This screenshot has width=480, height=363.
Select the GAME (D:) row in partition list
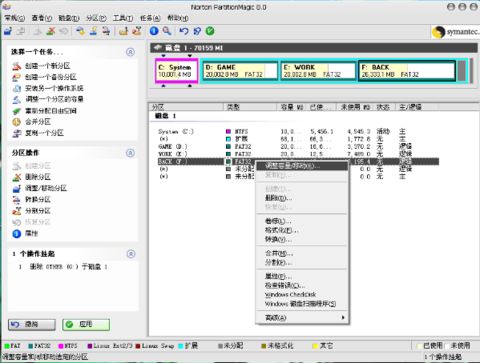(x=298, y=147)
